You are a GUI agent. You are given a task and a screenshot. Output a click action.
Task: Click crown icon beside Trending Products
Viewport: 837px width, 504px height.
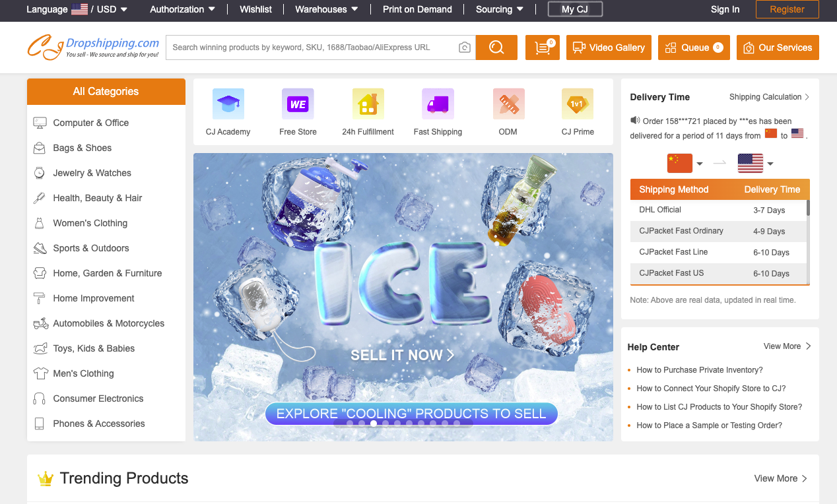click(46, 478)
